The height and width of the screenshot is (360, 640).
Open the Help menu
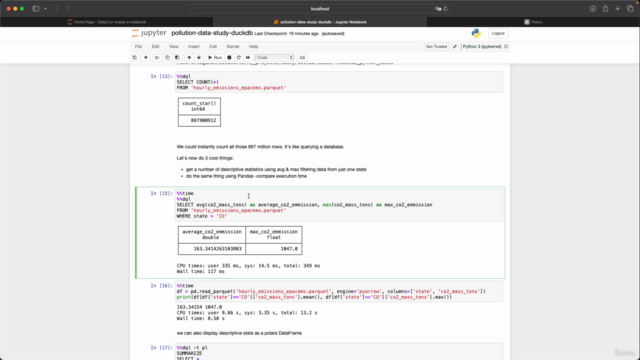tap(253, 47)
